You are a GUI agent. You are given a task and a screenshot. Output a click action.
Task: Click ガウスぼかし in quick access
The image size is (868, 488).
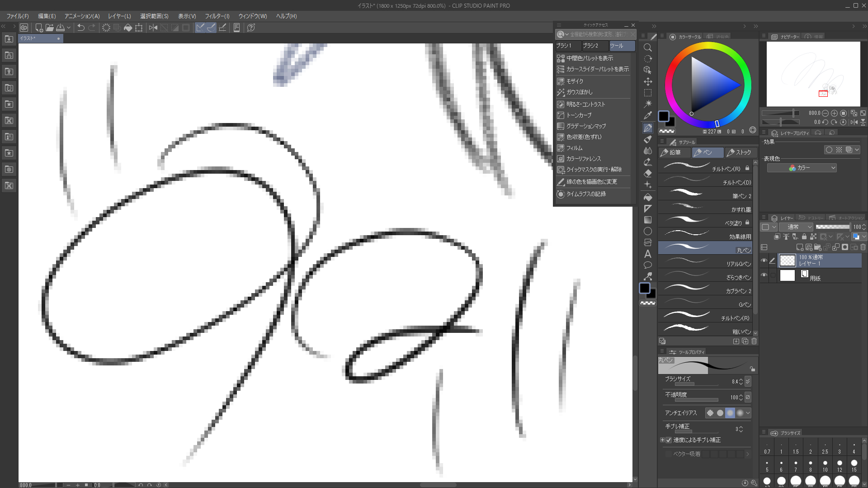[x=579, y=92]
